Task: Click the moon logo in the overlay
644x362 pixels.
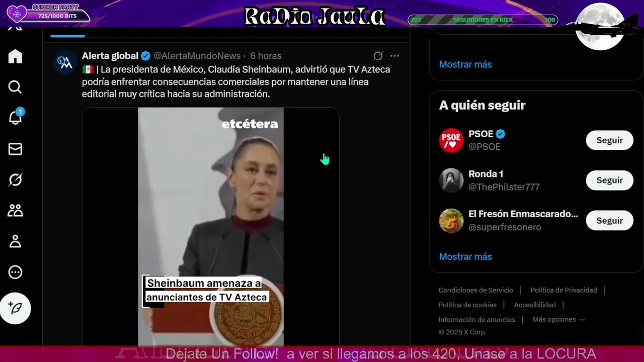Action: coord(600,26)
